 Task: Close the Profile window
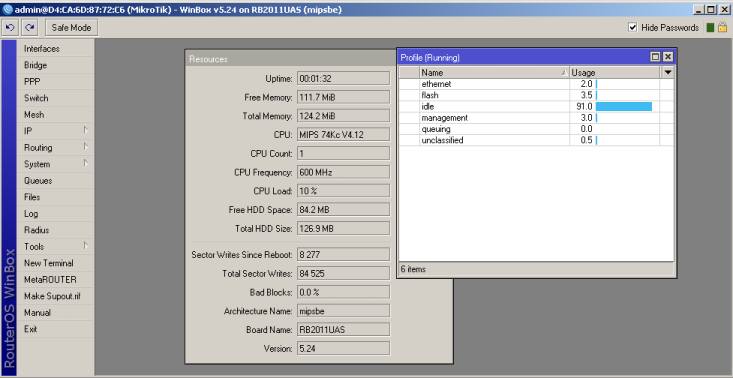[x=668, y=57]
